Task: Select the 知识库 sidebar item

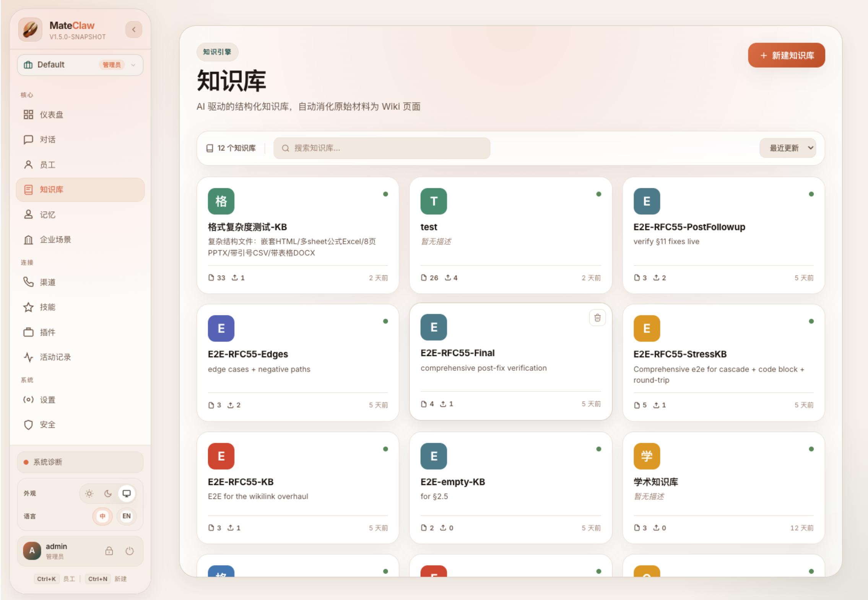Action: pyautogui.click(x=80, y=189)
